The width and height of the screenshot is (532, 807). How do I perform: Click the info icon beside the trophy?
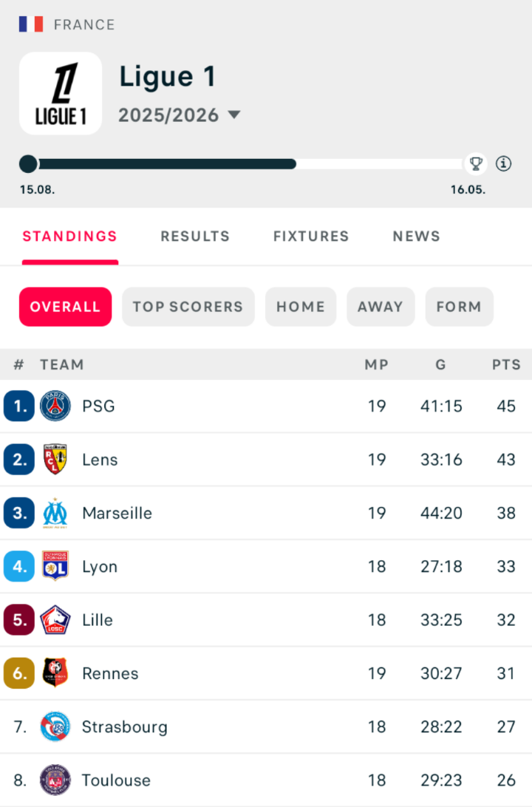(504, 163)
